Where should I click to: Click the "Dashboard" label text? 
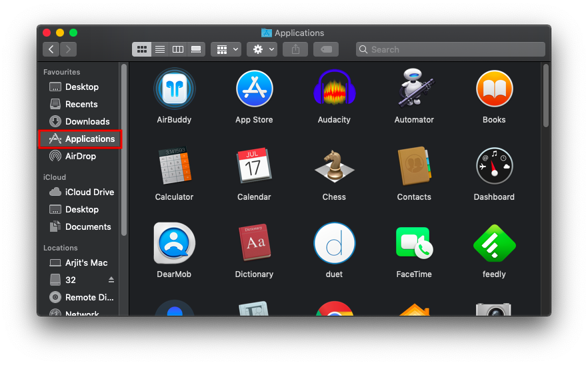494,197
